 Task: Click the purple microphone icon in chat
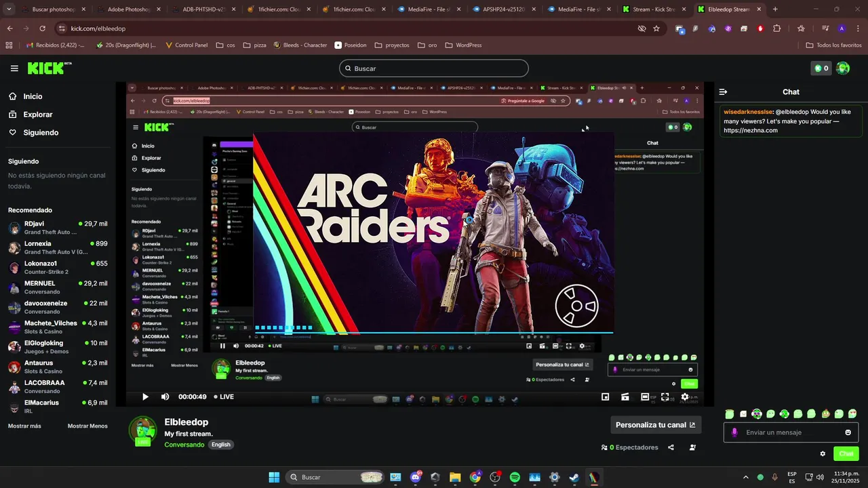[x=734, y=432]
